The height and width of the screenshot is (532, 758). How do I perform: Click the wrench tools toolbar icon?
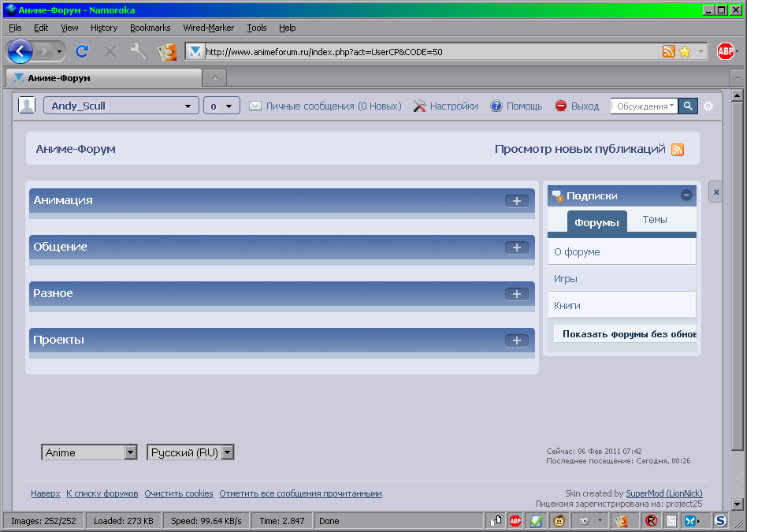pyautogui.click(x=139, y=51)
